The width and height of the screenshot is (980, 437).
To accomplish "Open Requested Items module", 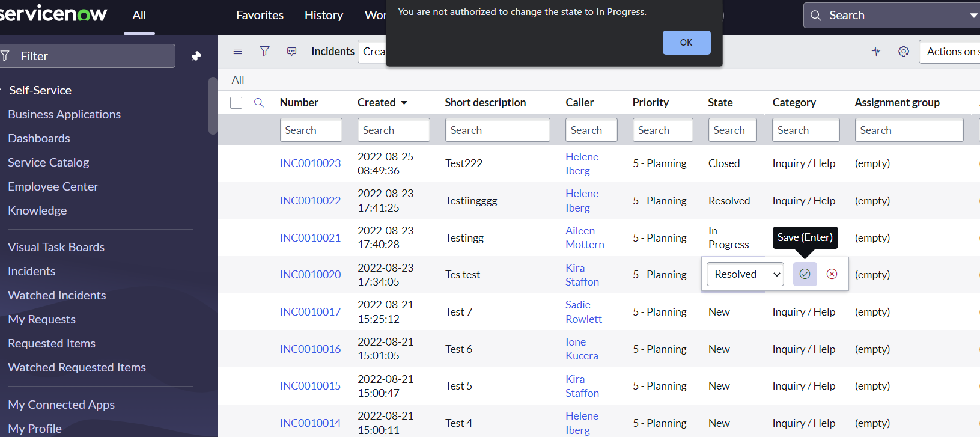I will [x=52, y=343].
